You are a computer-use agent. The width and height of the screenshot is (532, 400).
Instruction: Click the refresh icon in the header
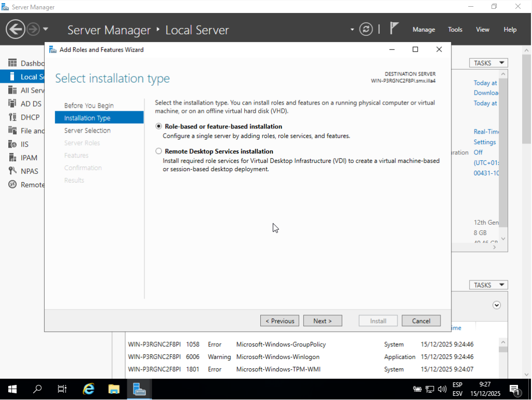click(366, 29)
